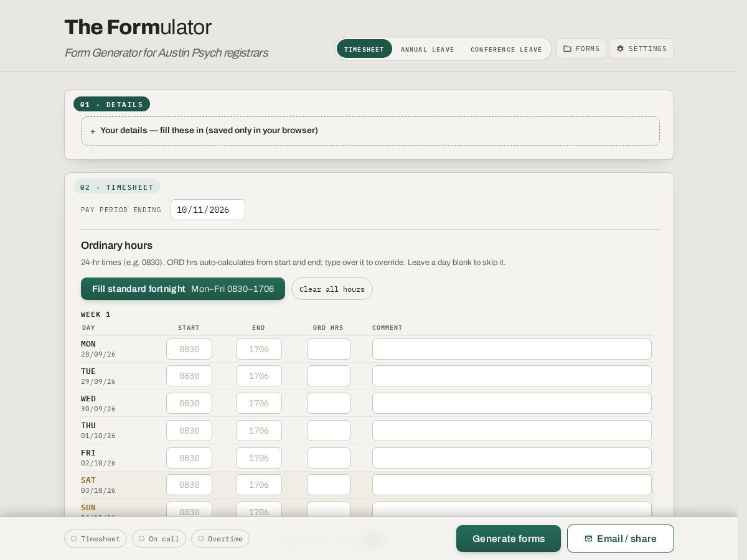Click Generate forms button
Viewport: 747px width, 560px height.
coord(509,539)
